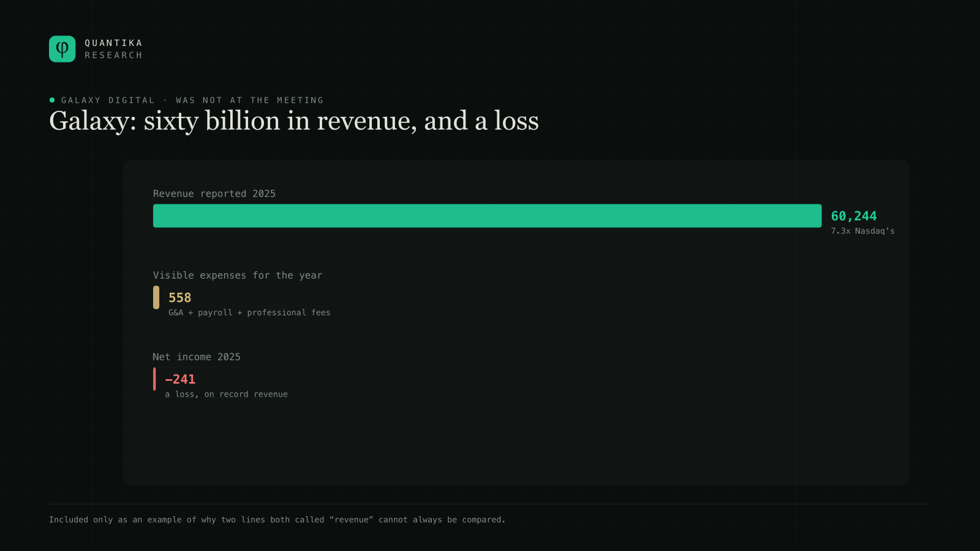Image resolution: width=980 pixels, height=551 pixels.
Task: Click the Quantika phi logo icon
Action: [x=62, y=49]
